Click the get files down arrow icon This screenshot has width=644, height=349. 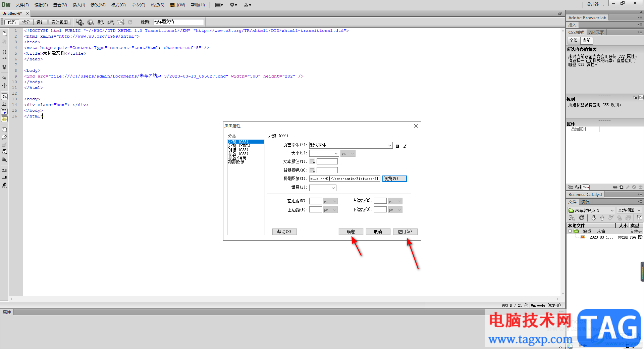pyautogui.click(x=593, y=218)
